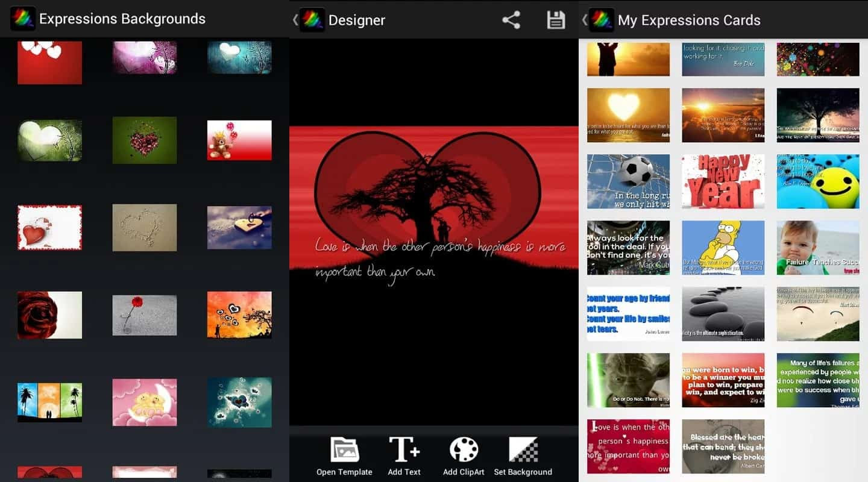Open the 'born to win' Zig Ziglar card
The width and height of the screenshot is (868, 482).
(x=723, y=380)
